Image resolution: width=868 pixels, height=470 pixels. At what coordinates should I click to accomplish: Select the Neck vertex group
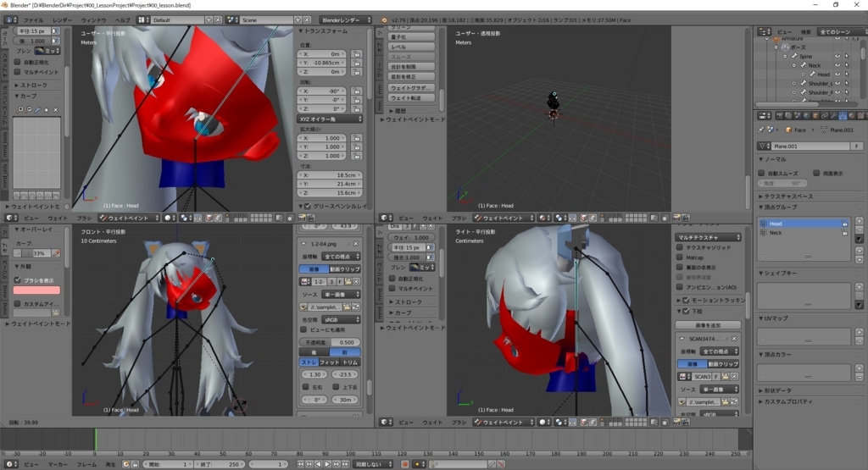[804, 233]
